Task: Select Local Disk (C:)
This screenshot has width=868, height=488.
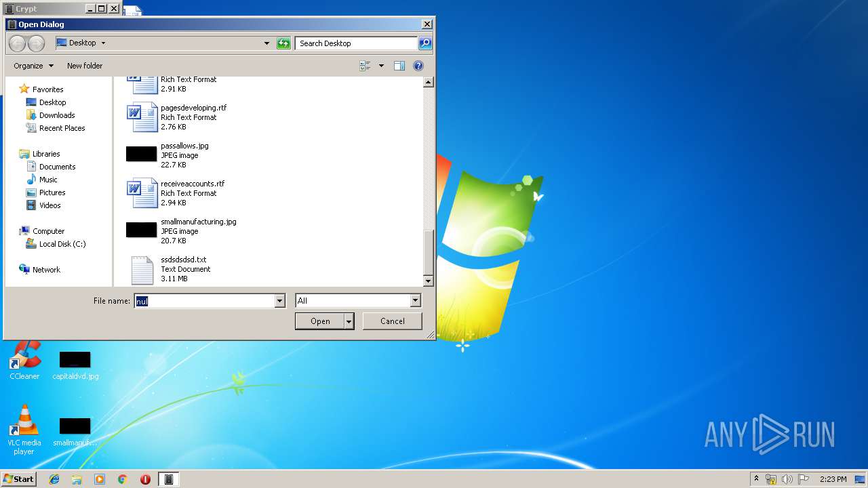Action: tap(56, 244)
